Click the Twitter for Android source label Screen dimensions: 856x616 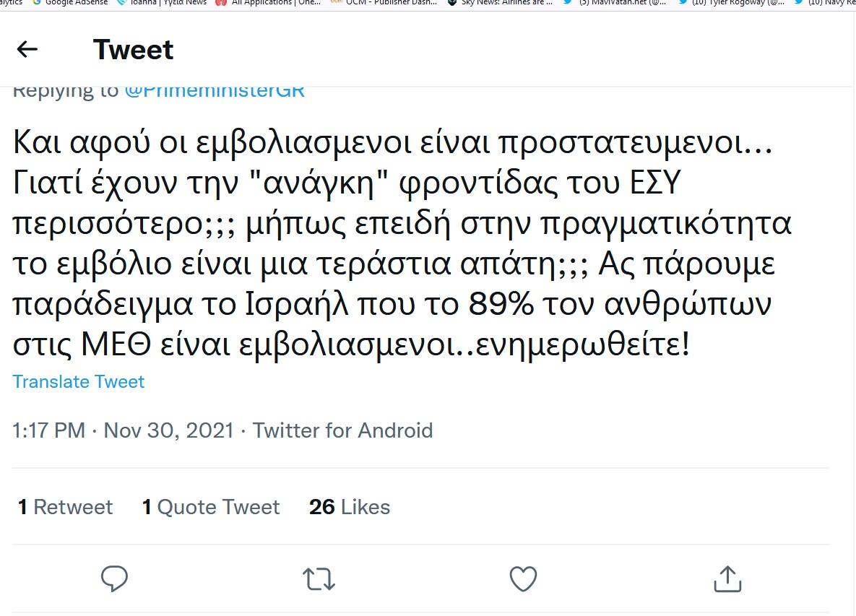(342, 431)
